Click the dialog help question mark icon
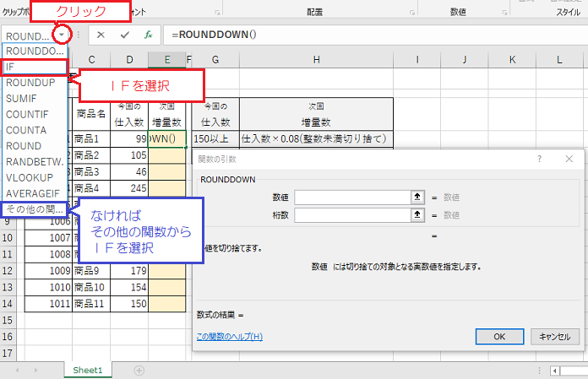588x379 pixels. click(539, 159)
